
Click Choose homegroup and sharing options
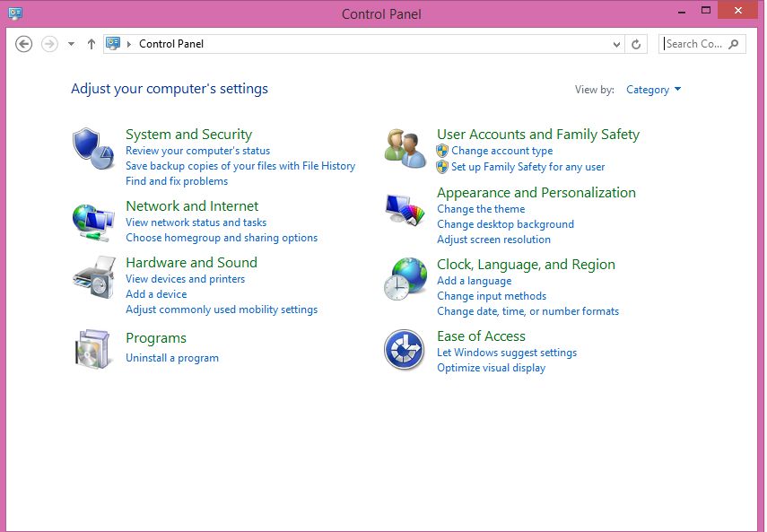click(222, 238)
